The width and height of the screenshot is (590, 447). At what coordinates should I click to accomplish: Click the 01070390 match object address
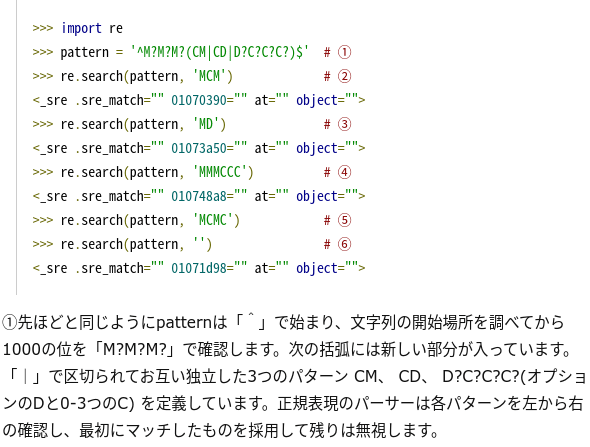tap(199, 100)
